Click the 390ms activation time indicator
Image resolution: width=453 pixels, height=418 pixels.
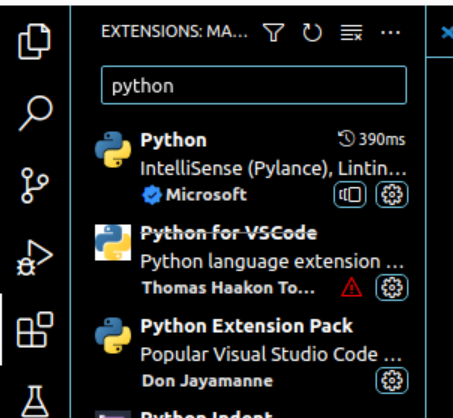tap(372, 139)
